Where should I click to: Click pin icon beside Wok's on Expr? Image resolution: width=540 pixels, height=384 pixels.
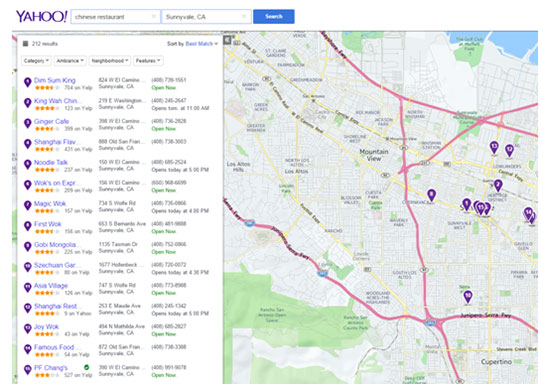click(x=28, y=185)
